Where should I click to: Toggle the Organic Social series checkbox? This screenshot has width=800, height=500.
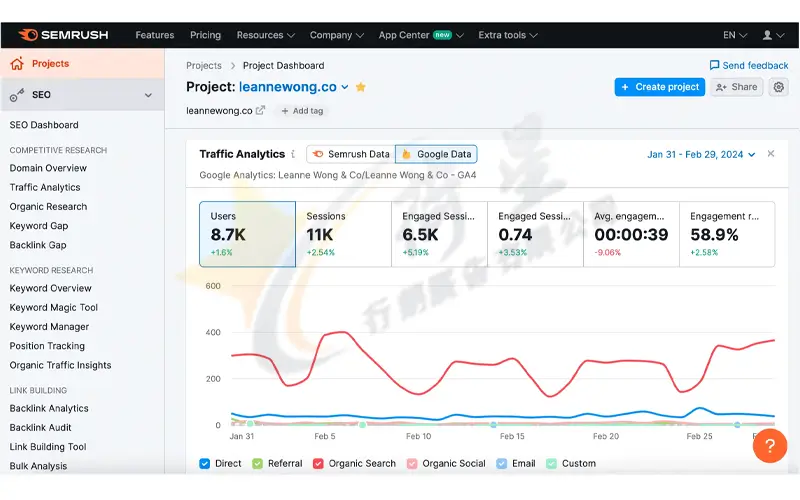(412, 463)
